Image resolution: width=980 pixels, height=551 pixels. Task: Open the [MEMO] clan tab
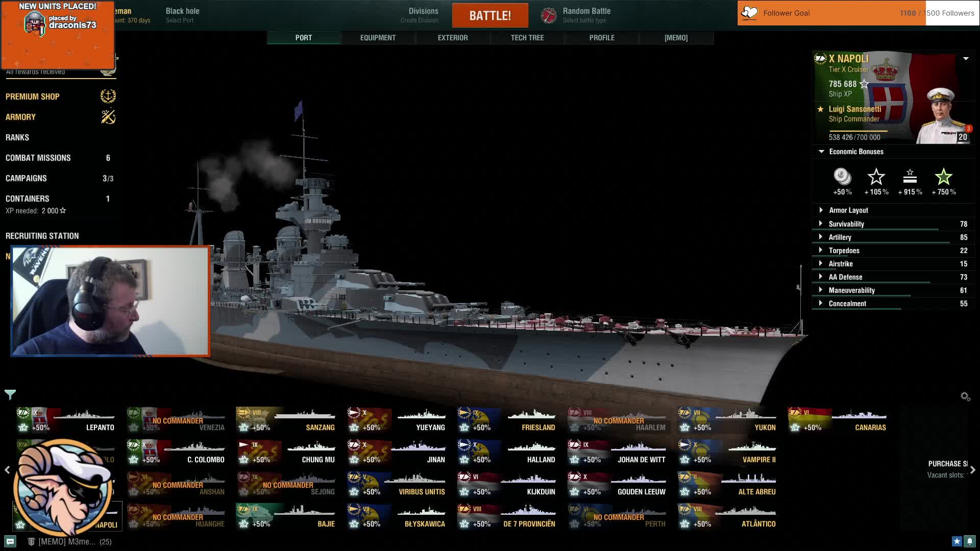676,38
